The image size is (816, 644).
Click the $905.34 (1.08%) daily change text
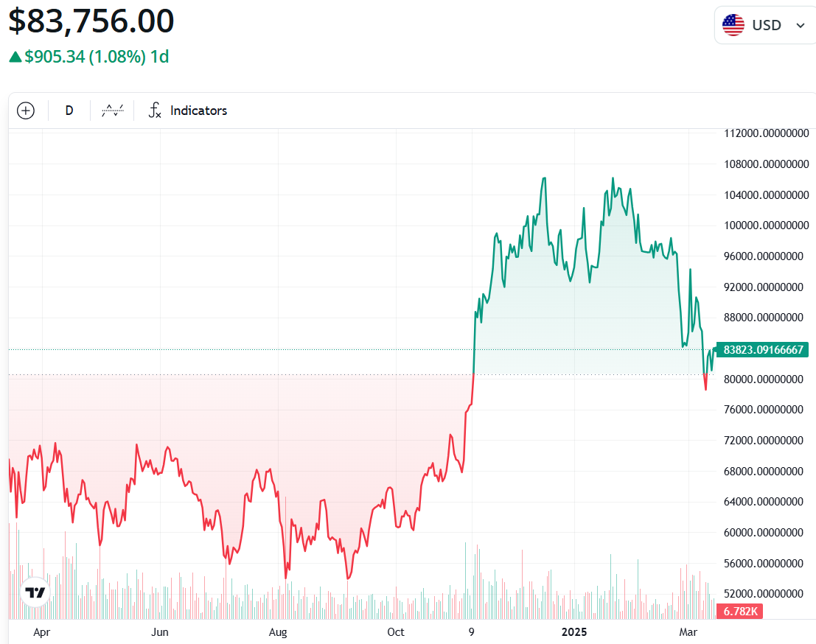pos(85,57)
